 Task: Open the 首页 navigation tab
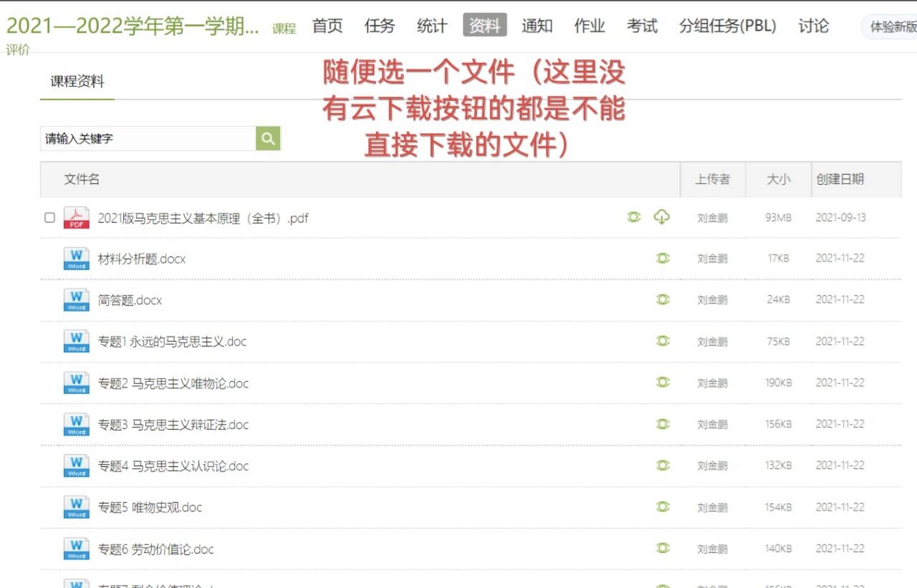point(327,25)
